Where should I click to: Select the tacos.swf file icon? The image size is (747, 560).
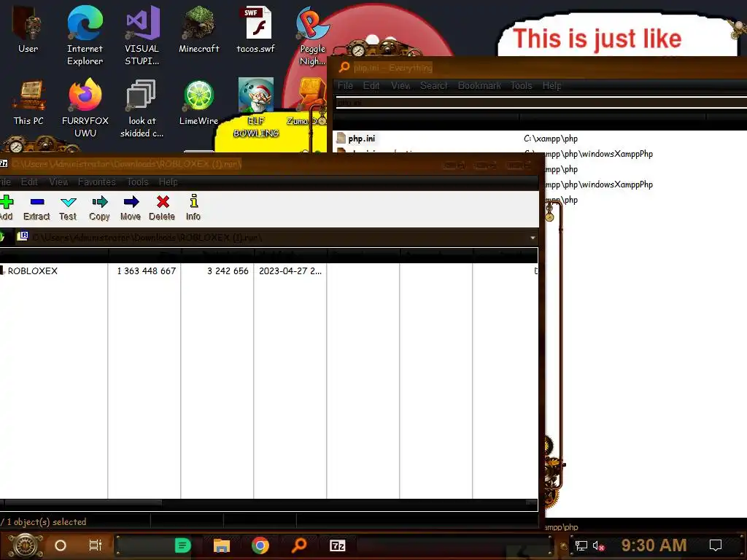click(x=256, y=29)
